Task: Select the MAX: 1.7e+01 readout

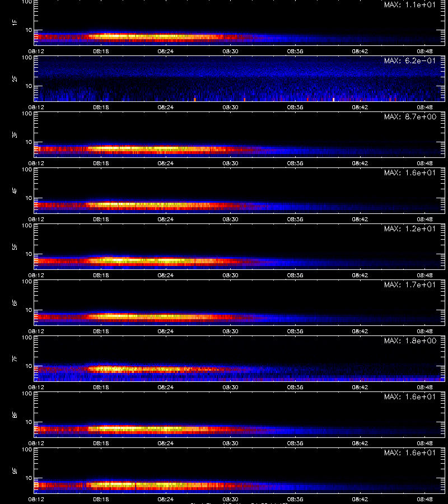Action: tap(410, 284)
